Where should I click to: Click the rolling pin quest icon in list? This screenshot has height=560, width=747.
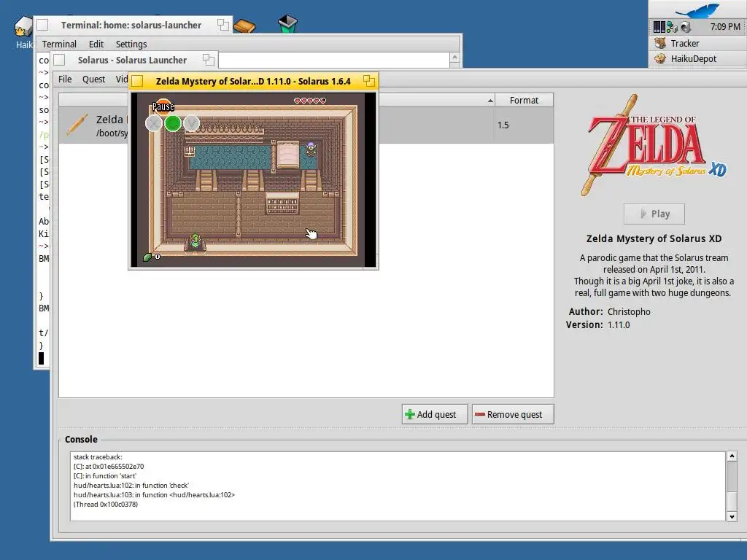tap(77, 125)
